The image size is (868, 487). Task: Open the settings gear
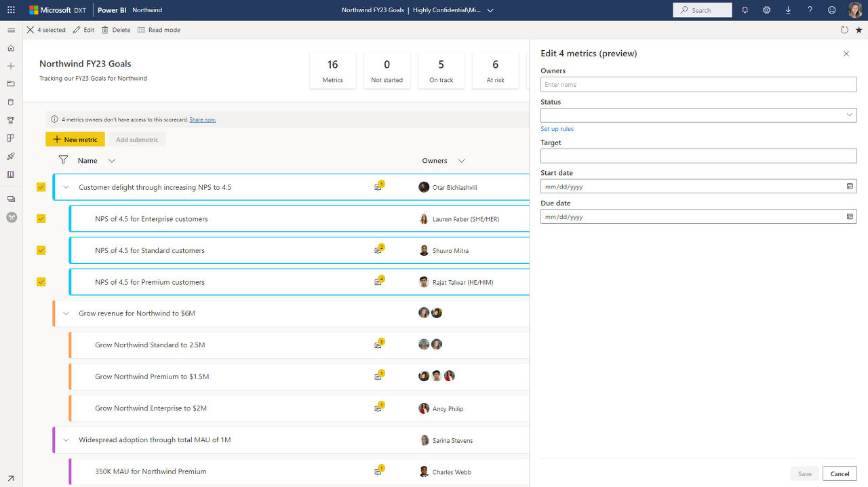(766, 10)
